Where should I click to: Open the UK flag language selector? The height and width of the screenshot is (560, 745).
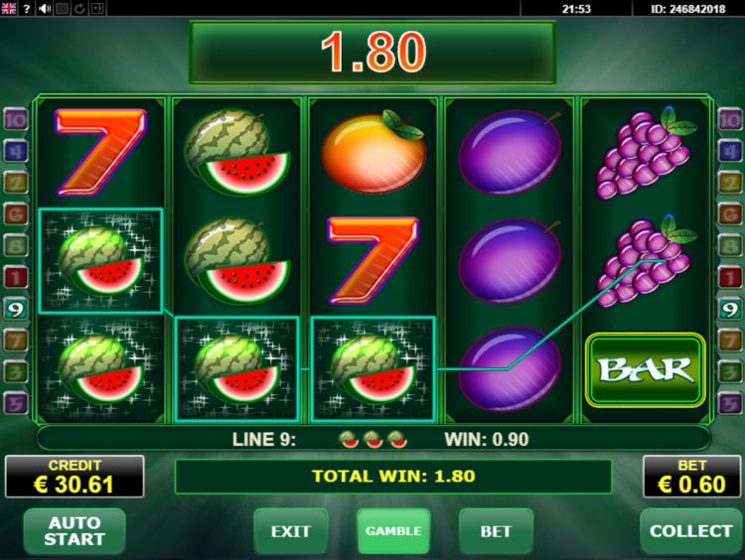[9, 8]
